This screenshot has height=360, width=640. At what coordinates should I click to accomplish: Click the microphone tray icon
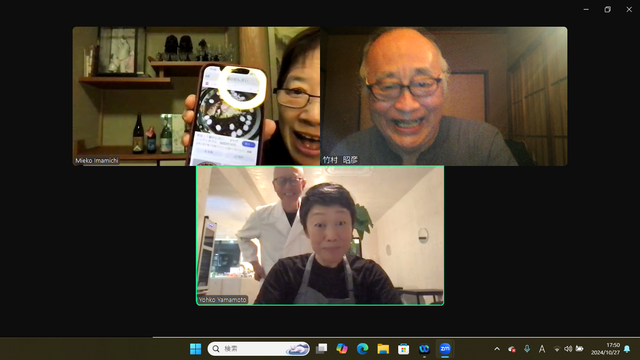pos(527,349)
